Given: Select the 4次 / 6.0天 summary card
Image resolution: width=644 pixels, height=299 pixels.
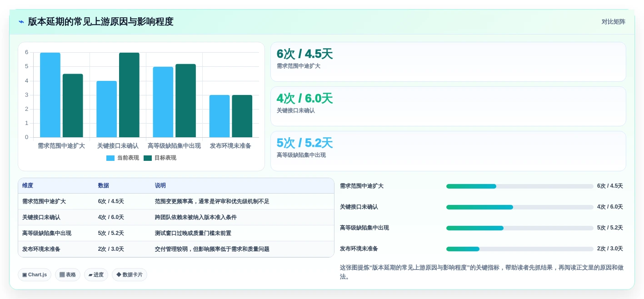Looking at the screenshot, I should pyautogui.click(x=448, y=106).
